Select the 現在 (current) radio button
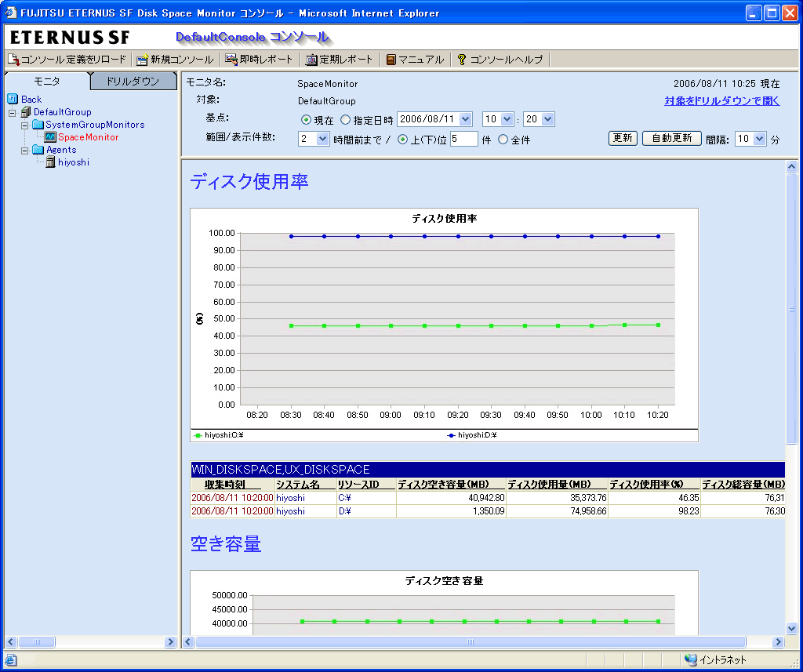Viewport: 803px width, 672px height. [307, 120]
